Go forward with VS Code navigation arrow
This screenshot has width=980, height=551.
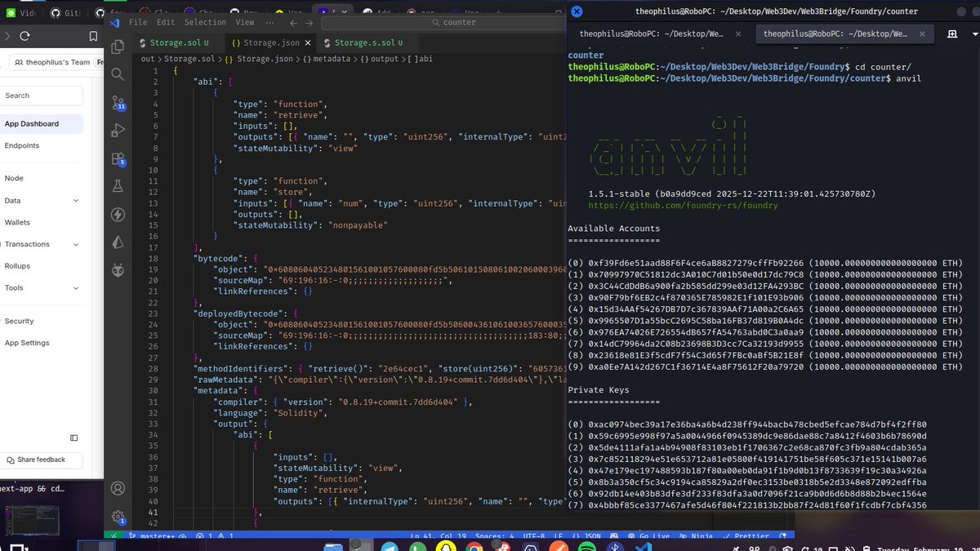tap(309, 23)
